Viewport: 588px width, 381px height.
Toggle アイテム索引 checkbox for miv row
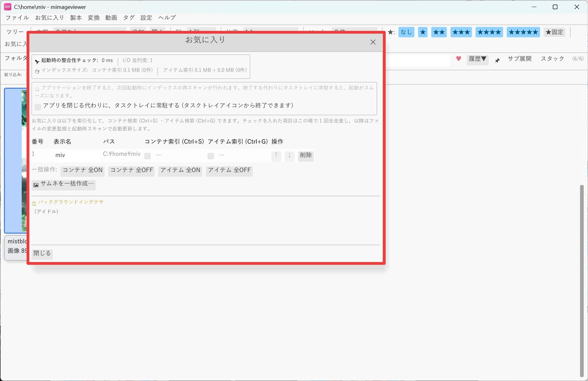pyautogui.click(x=211, y=156)
